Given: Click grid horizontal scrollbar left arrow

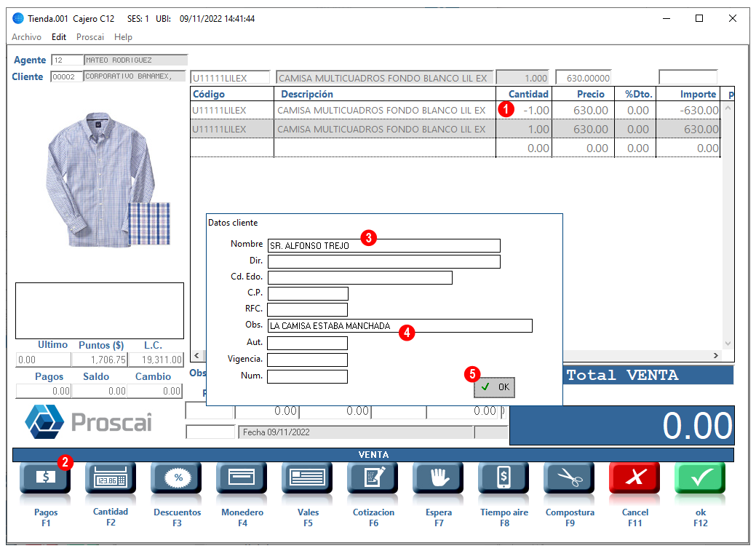Looking at the screenshot, I should click(196, 356).
